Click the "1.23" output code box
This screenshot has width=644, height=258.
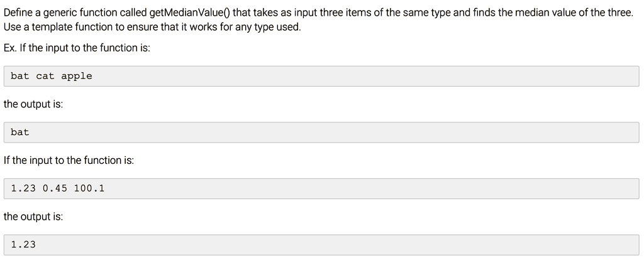(321, 244)
